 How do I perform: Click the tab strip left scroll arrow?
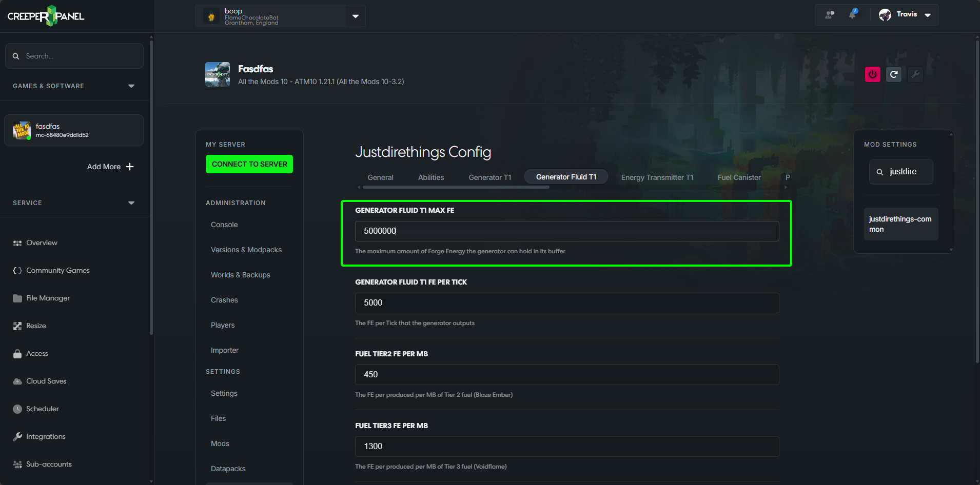tap(359, 187)
